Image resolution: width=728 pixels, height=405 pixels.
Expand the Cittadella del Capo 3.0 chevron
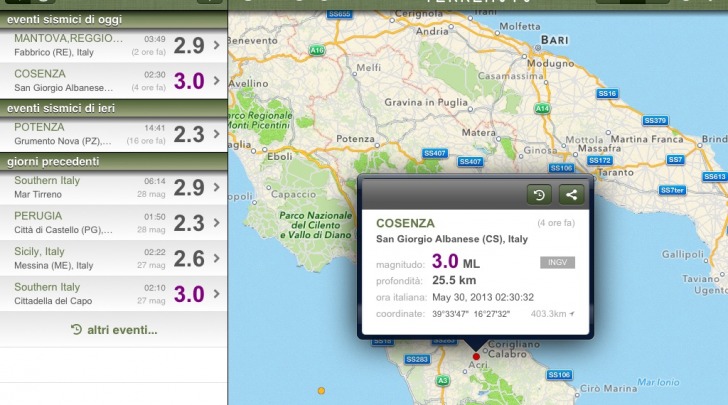click(x=216, y=294)
